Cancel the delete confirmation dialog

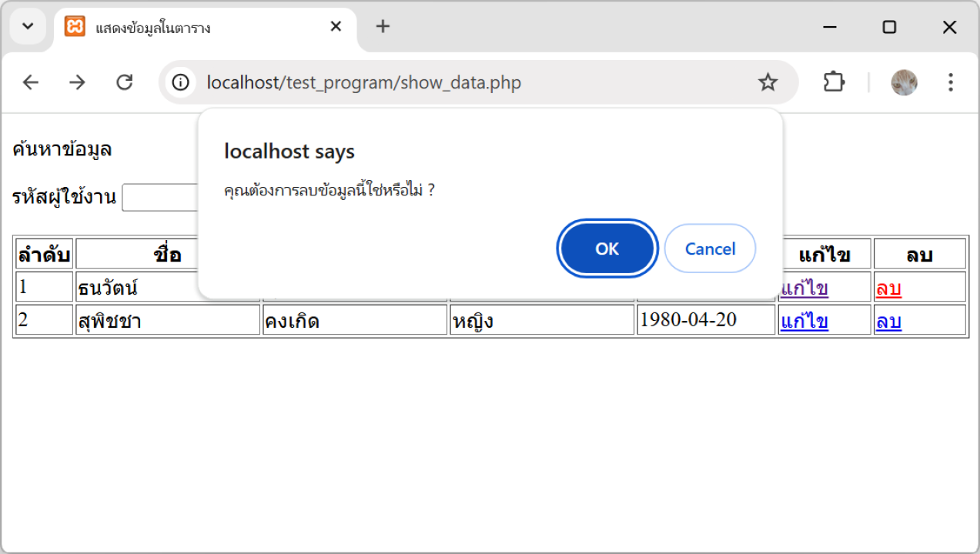point(709,249)
